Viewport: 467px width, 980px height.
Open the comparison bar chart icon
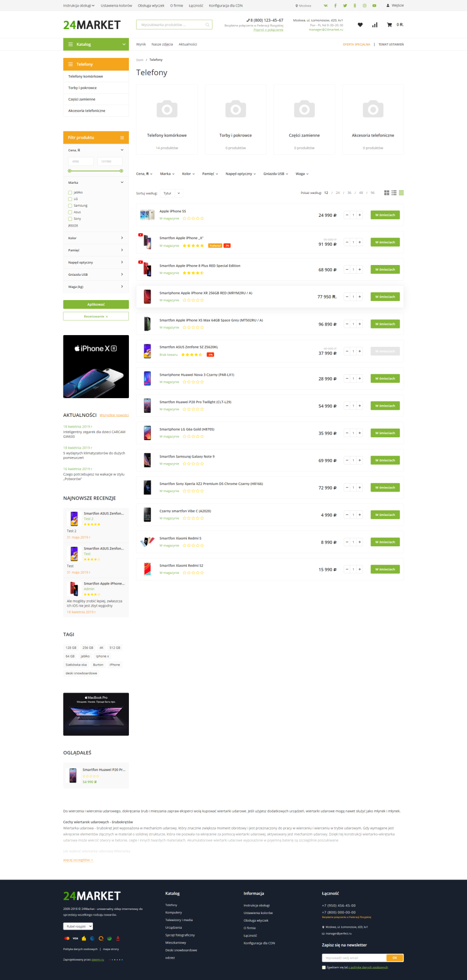tap(375, 24)
